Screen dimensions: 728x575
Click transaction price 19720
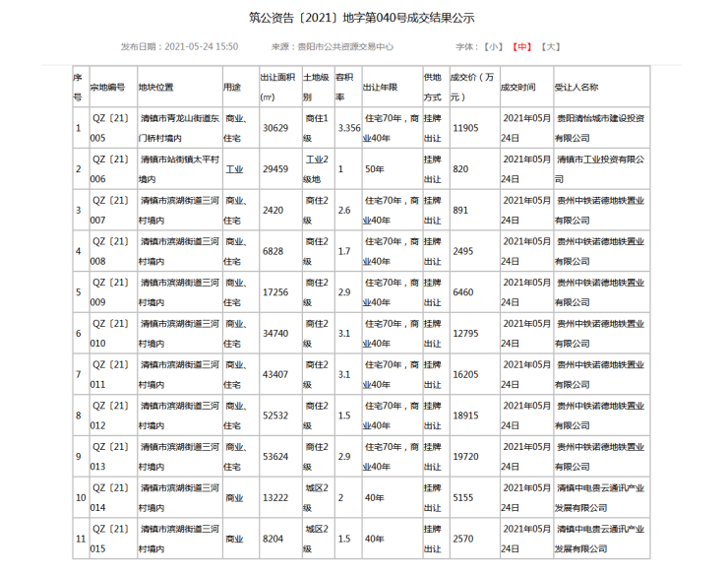point(465,457)
